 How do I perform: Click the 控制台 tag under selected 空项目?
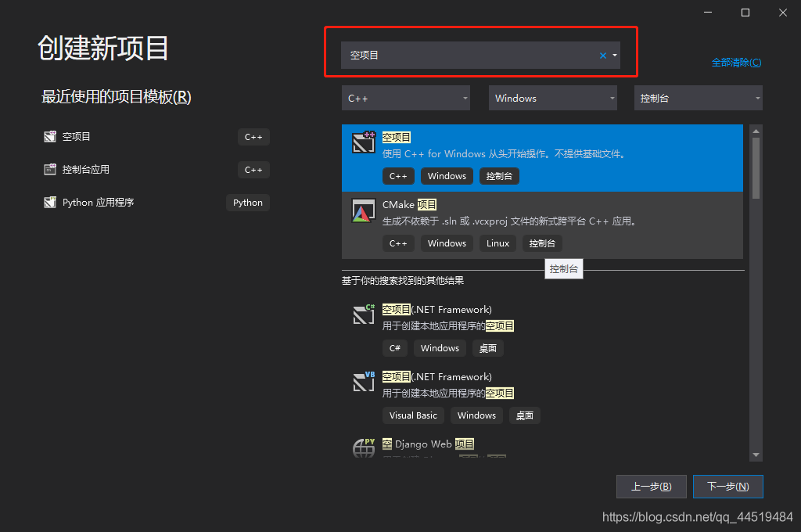(499, 176)
